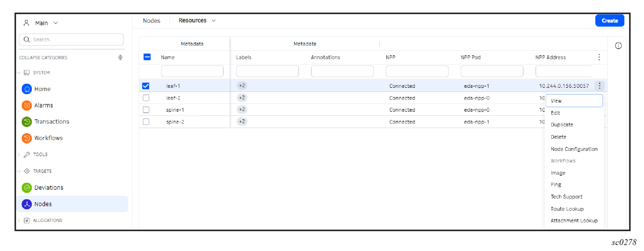Screen dimensions: 644x251
Task: Open the Main namespace dropdown chevron
Action: point(56,23)
